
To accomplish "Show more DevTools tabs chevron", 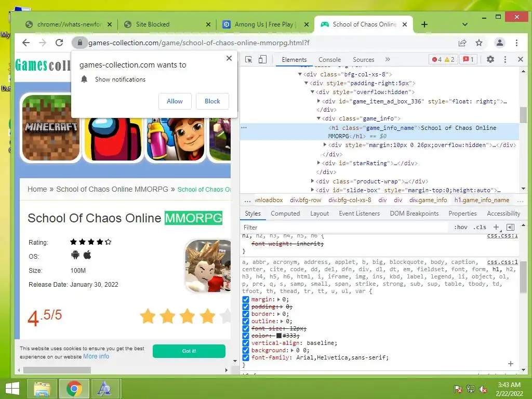I will (x=388, y=59).
